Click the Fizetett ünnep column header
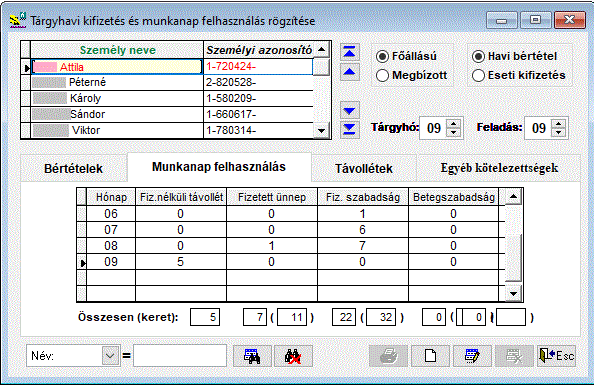 click(x=272, y=197)
